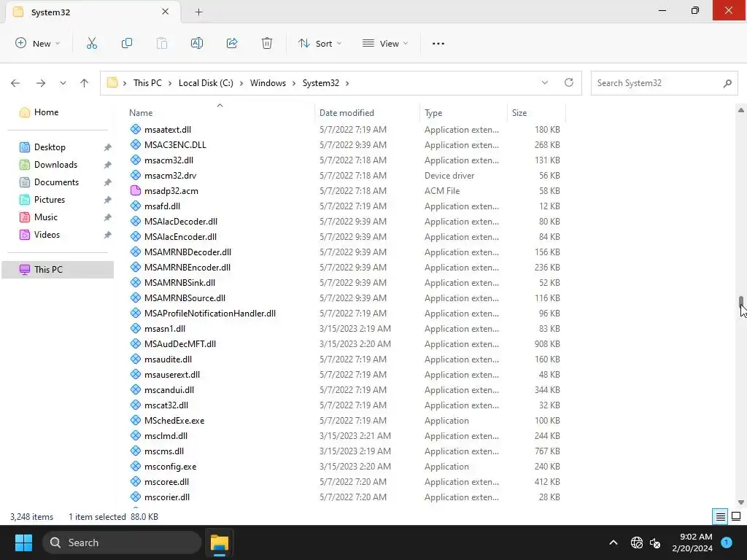The width and height of the screenshot is (747, 560).
Task: Open the Sort dropdown
Action: [320, 43]
